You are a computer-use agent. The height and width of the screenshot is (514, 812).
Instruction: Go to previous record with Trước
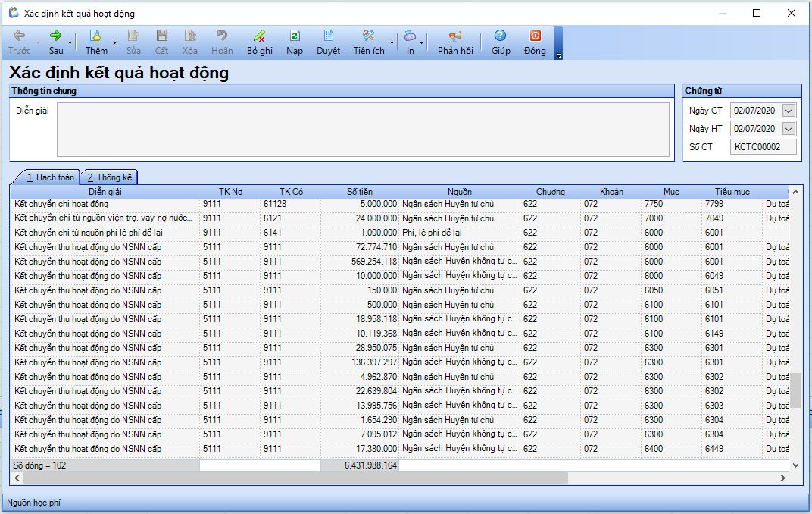click(x=19, y=42)
